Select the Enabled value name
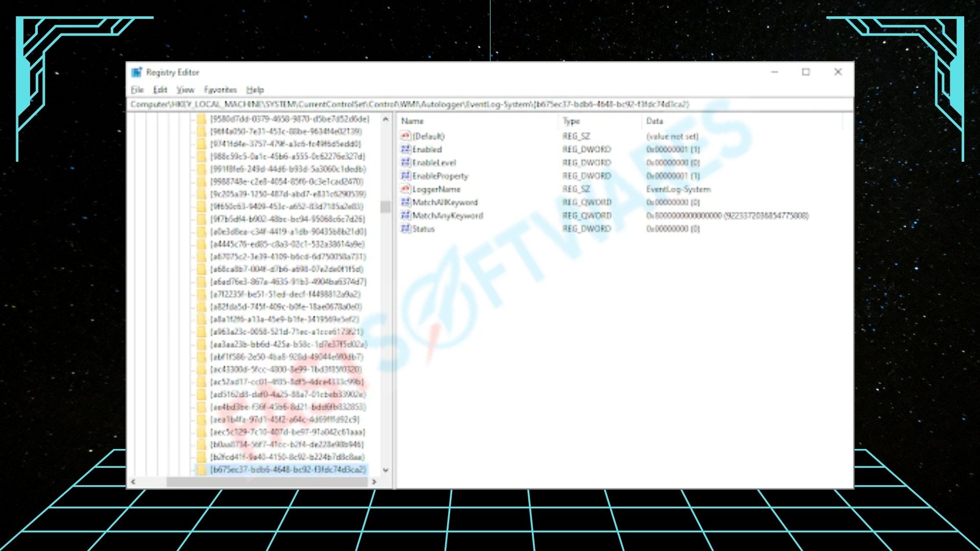980x551 pixels. (x=427, y=149)
